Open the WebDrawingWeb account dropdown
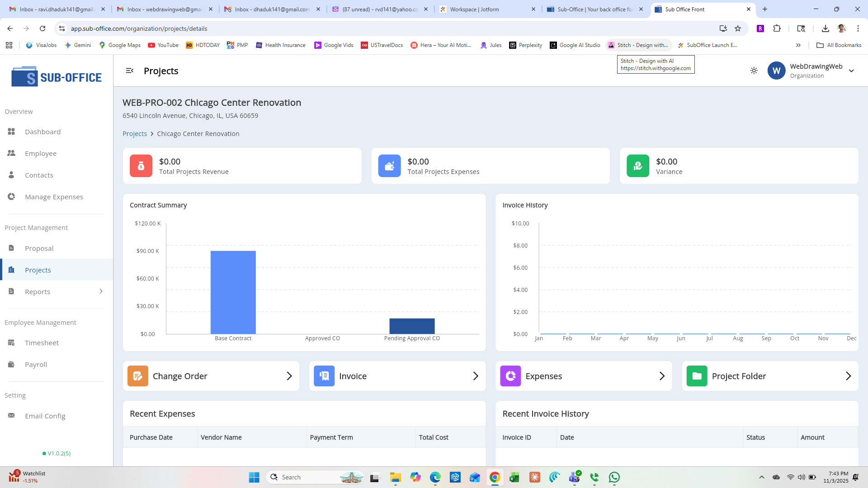The image size is (868, 488). pos(851,71)
